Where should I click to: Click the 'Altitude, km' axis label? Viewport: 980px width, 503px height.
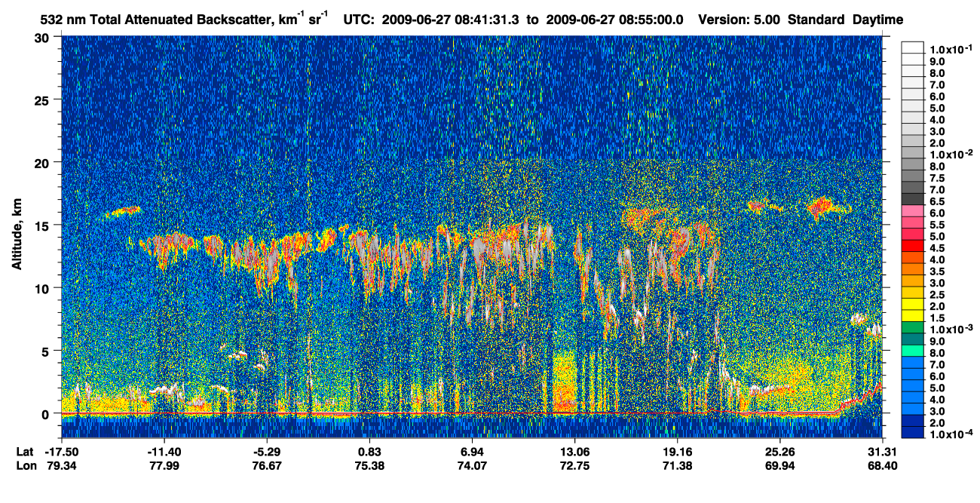17,236
